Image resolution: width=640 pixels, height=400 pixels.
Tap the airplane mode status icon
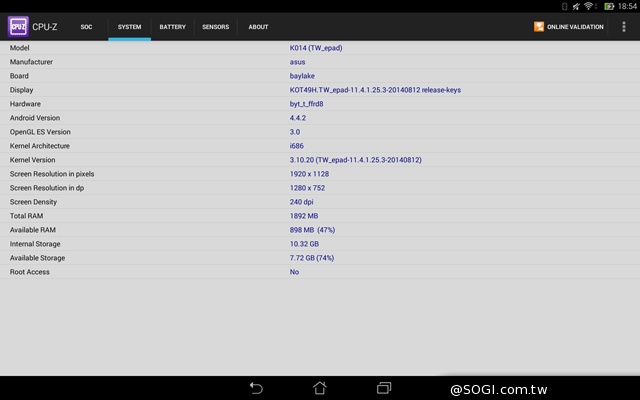[x=576, y=6]
